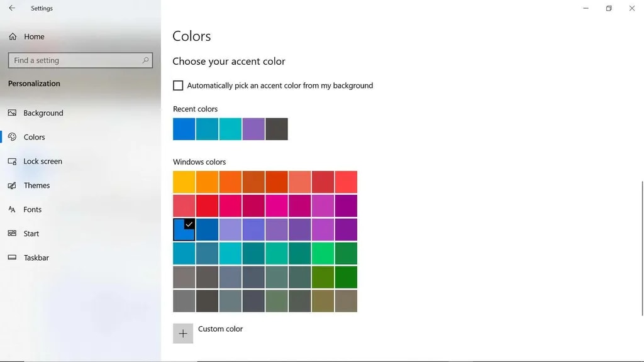Click the Taskbar icon in sidebar
Viewport: 644px width, 362px height.
[x=12, y=258]
